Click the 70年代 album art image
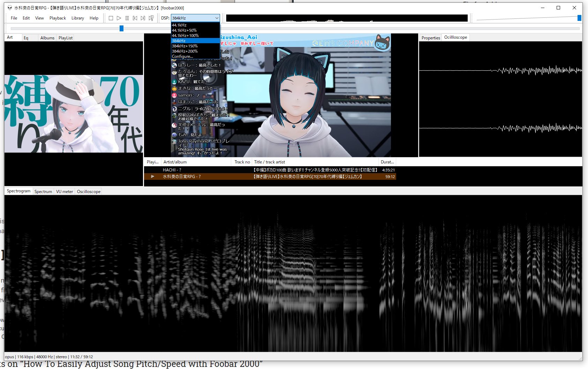This screenshot has height=369, width=588. coord(74,114)
